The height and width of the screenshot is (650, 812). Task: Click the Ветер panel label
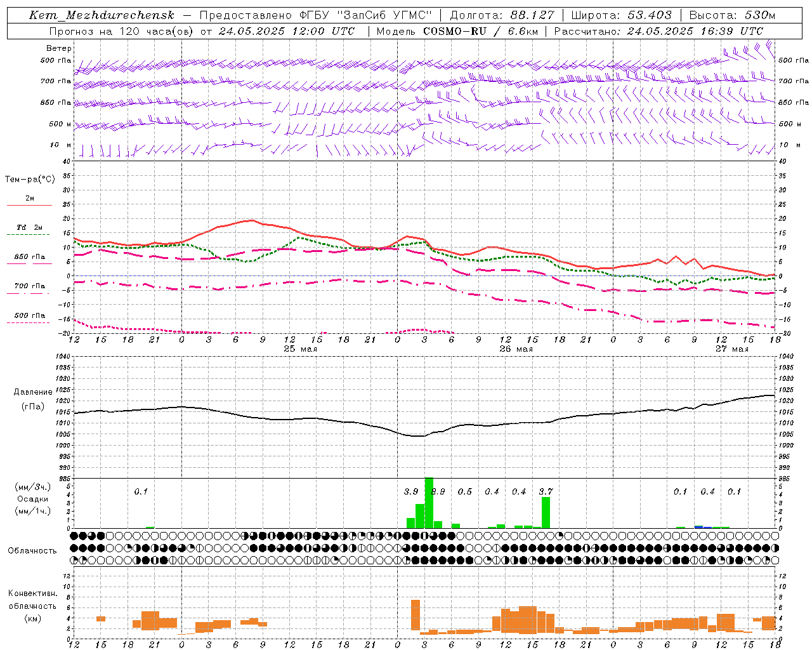[58, 48]
